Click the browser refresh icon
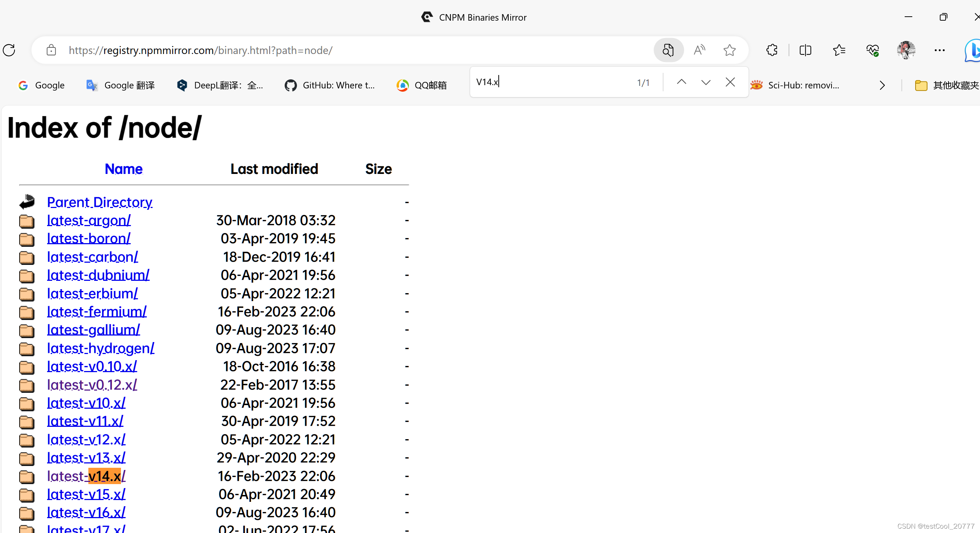Screen dimensions: 980x533 (x=9, y=50)
